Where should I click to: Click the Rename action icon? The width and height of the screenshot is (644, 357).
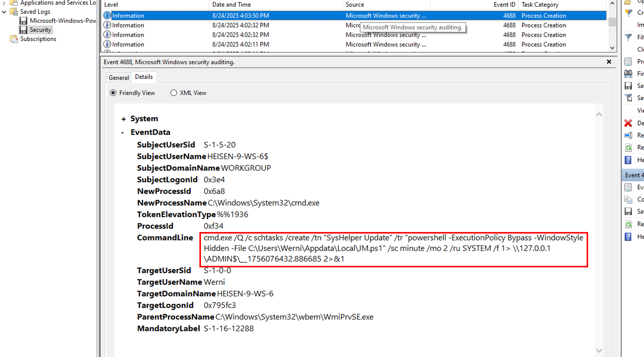pyautogui.click(x=628, y=135)
